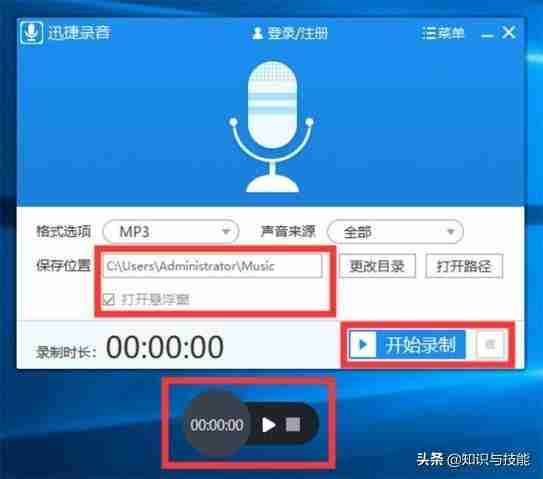Screen dimensions: 543x479
Task: Click the user icon beside 登录/注册
Action: point(257,33)
